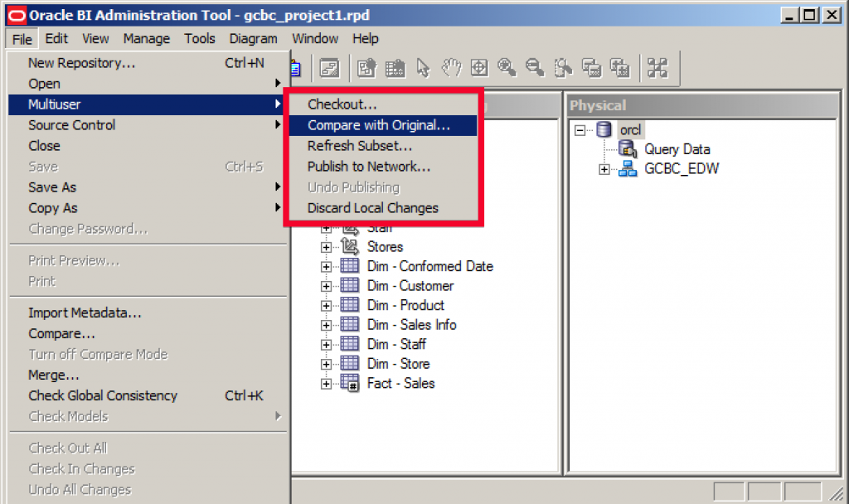
Task: Click the marquee zoom selection icon
Action: click(x=563, y=68)
